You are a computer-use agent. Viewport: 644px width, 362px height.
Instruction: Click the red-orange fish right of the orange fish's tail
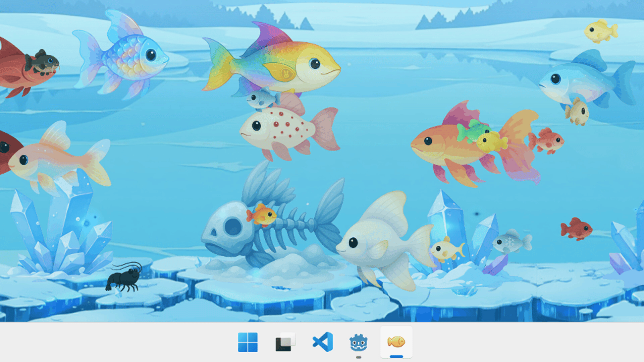coord(546,140)
